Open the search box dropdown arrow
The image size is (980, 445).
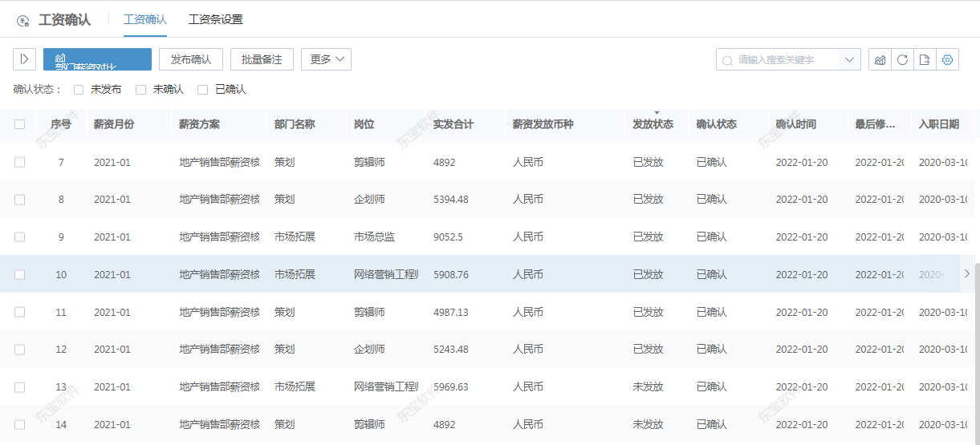[x=849, y=60]
